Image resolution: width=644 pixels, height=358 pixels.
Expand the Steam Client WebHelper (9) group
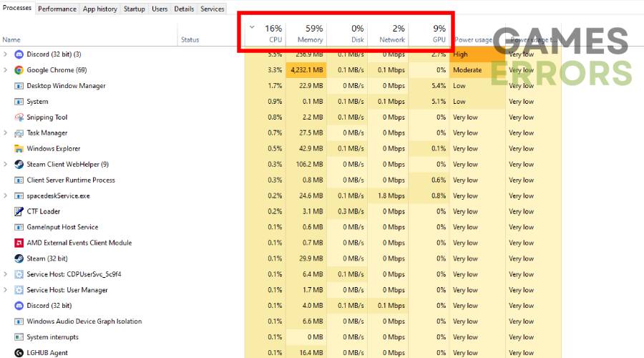6,165
